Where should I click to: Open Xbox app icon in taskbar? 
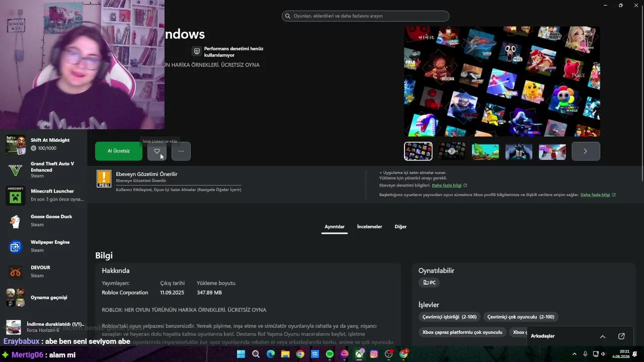click(359, 354)
